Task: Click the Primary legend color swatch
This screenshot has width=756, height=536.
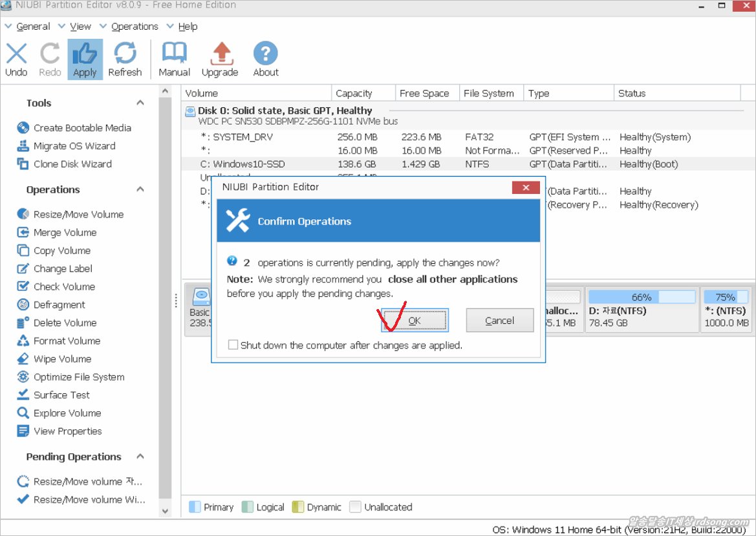Action: click(x=195, y=507)
